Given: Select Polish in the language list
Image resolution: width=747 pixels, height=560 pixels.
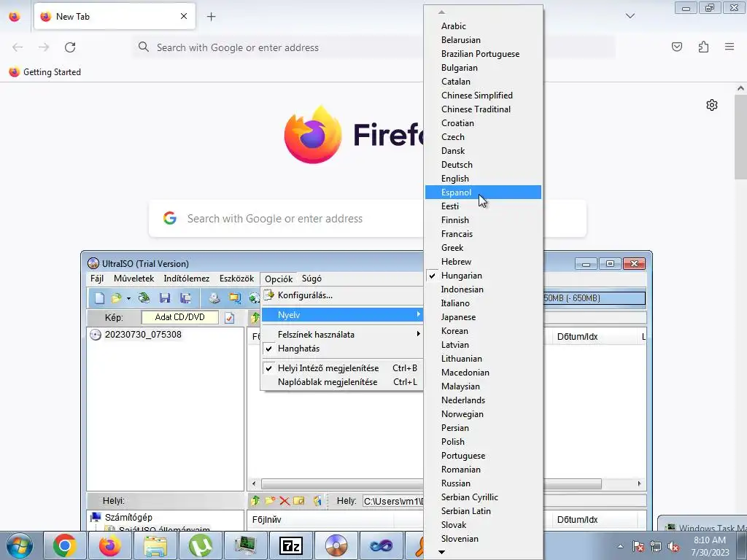Looking at the screenshot, I should point(483,442).
